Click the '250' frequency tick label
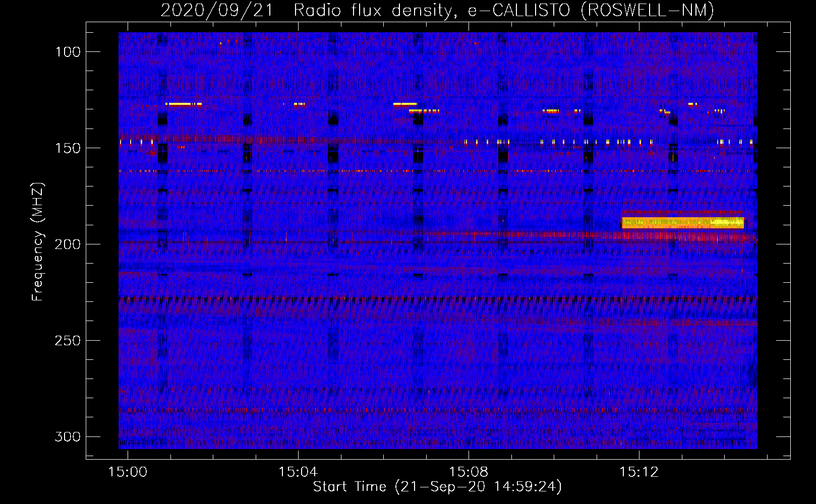This screenshot has width=816, height=504. (68, 341)
